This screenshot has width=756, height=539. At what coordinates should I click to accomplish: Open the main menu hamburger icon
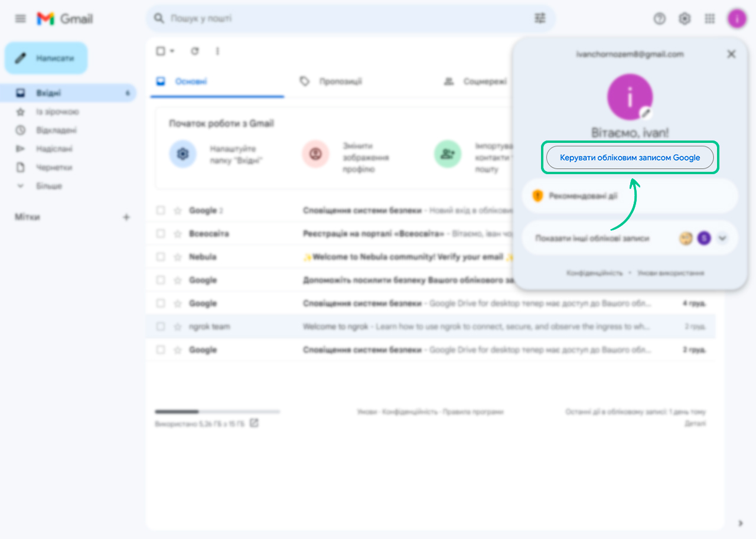click(x=21, y=19)
